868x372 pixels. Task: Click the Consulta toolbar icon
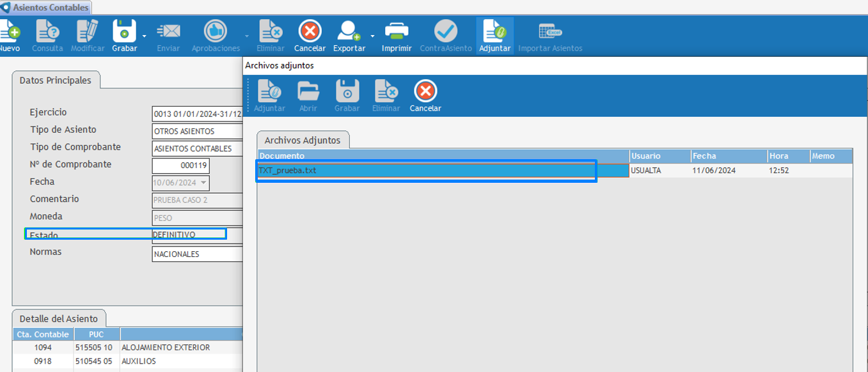pyautogui.click(x=47, y=32)
